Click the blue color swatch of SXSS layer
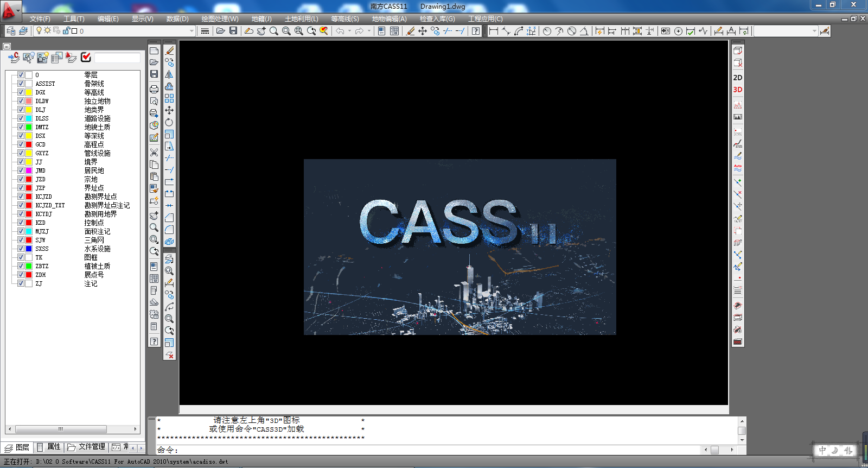Screen dimensions: 868x468 pos(29,249)
